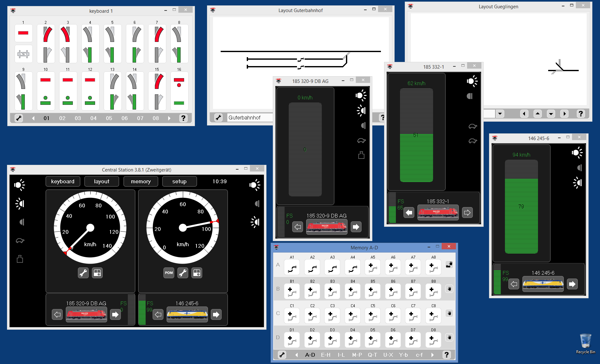600x364 pixels.
Task: Open help in Memory A-D window
Action: point(446,354)
